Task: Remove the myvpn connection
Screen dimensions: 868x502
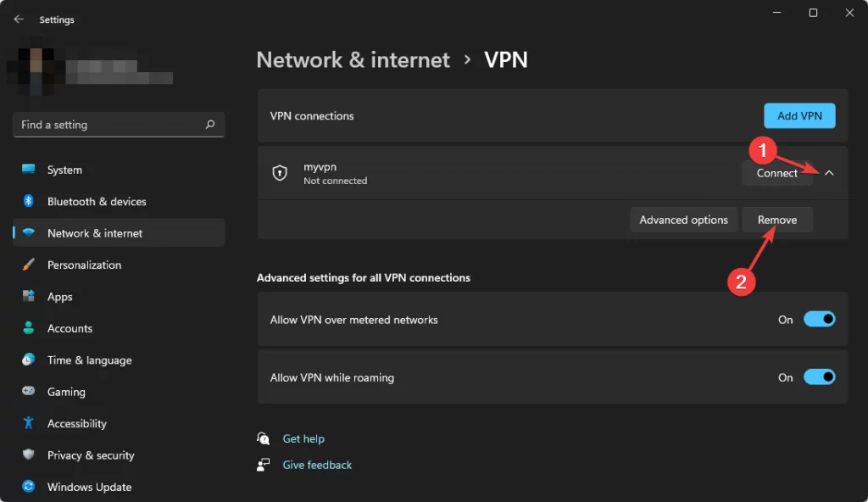Action: click(776, 219)
